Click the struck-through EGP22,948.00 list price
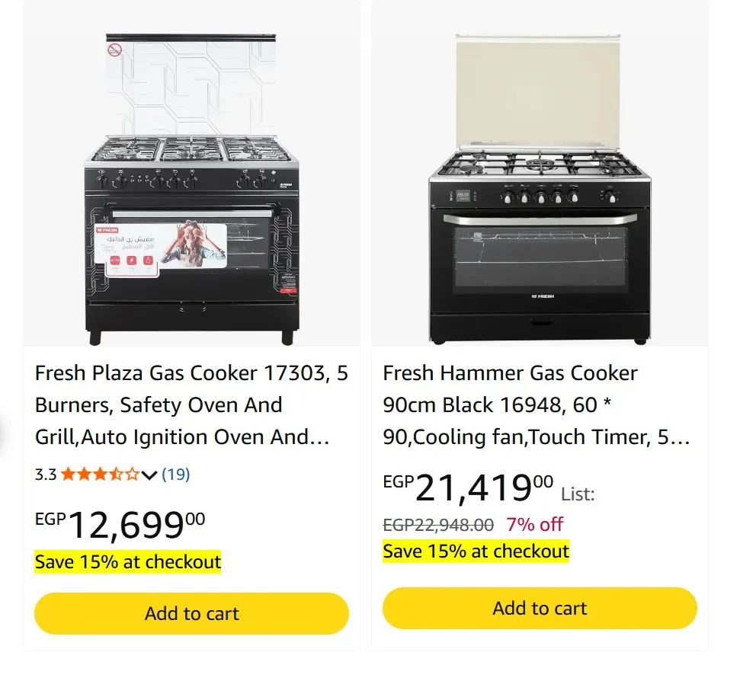This screenshot has height=700, width=740. (x=438, y=525)
